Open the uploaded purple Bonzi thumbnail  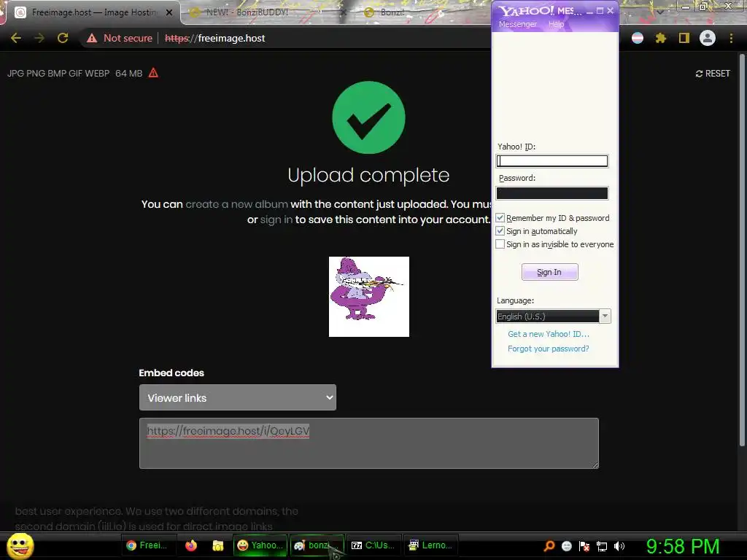(369, 297)
